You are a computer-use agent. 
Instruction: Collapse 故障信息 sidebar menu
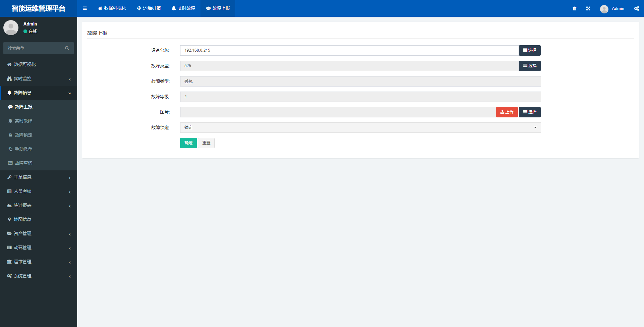click(39, 93)
